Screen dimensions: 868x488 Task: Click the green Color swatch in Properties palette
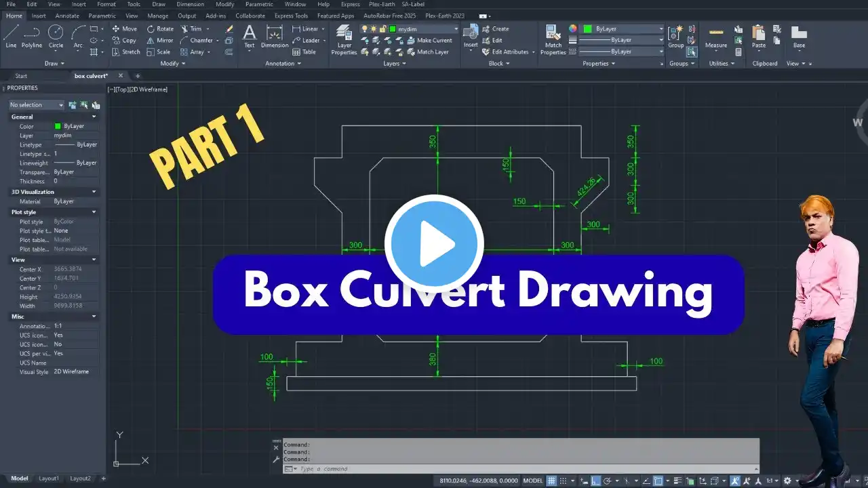click(58, 126)
